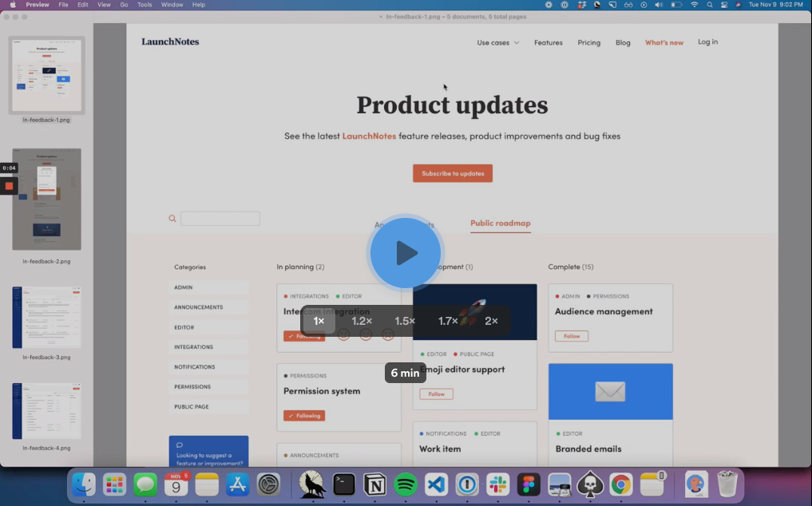
Task: Filter by the ANNOUNCEMENTS category
Action: point(208,307)
